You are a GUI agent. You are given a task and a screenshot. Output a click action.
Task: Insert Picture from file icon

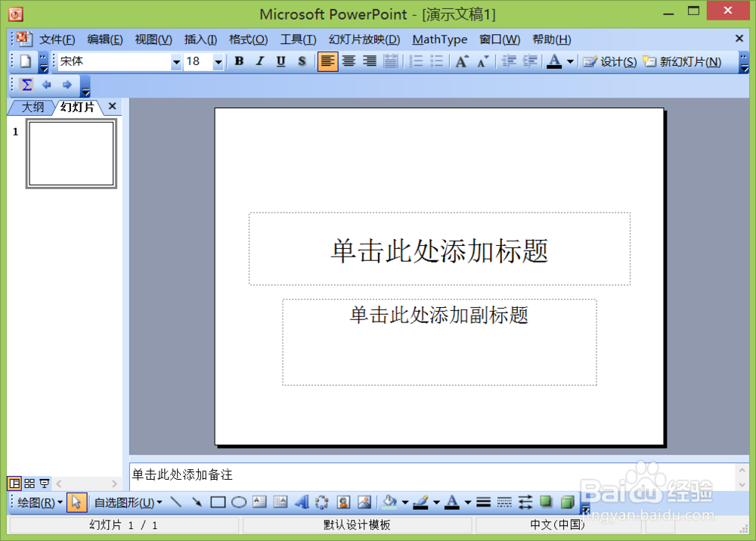pos(364,502)
